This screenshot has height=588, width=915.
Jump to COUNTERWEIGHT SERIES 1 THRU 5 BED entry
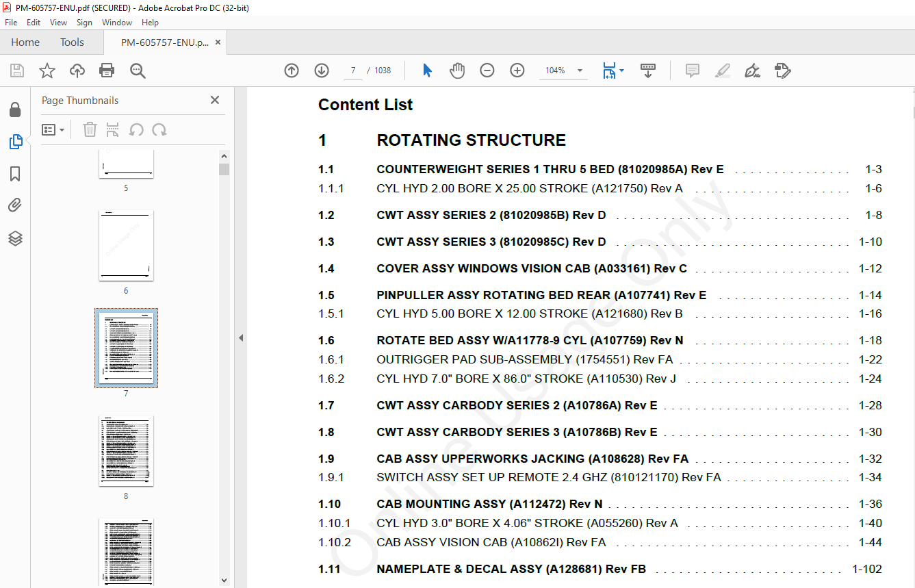(x=600, y=169)
